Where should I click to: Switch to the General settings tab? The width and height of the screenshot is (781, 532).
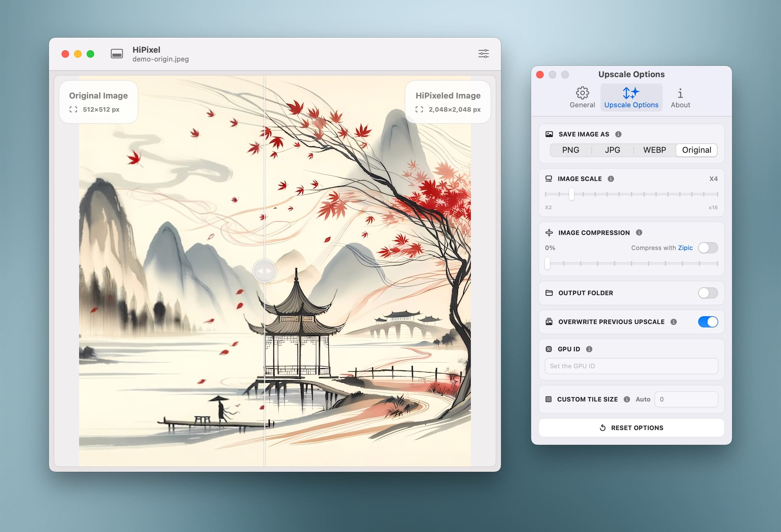click(582, 97)
